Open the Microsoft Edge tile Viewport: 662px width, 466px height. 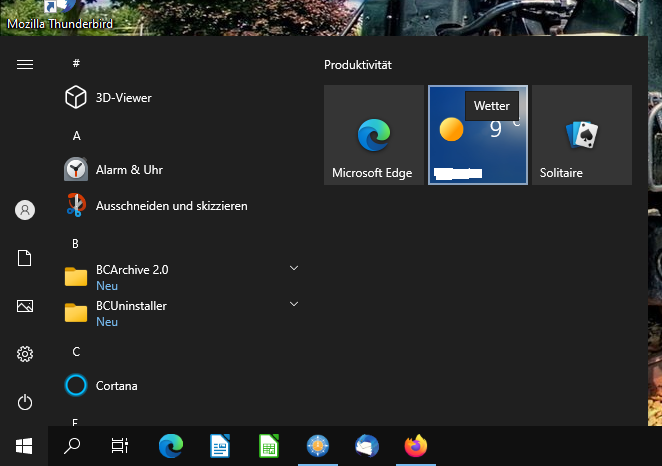(374, 135)
